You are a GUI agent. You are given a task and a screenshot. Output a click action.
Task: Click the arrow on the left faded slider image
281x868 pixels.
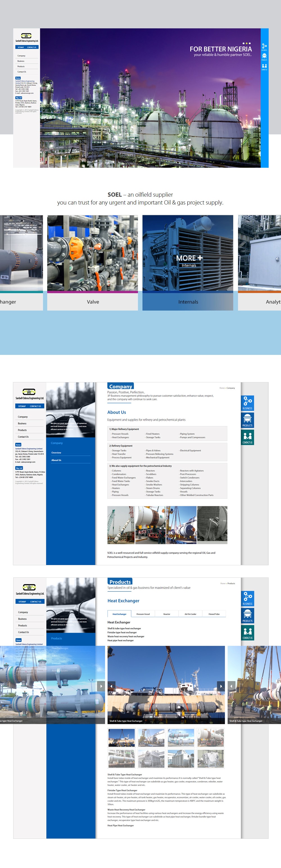tap(101, 686)
